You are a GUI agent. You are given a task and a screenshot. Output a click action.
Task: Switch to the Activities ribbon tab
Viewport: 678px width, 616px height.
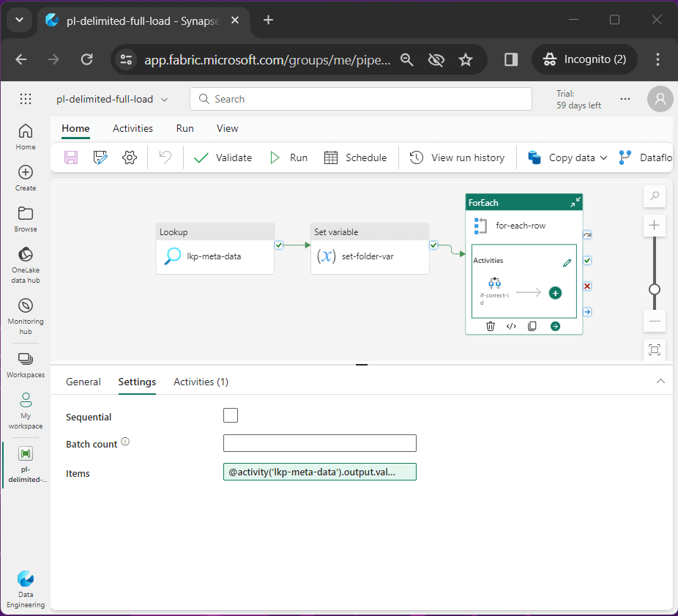point(133,128)
